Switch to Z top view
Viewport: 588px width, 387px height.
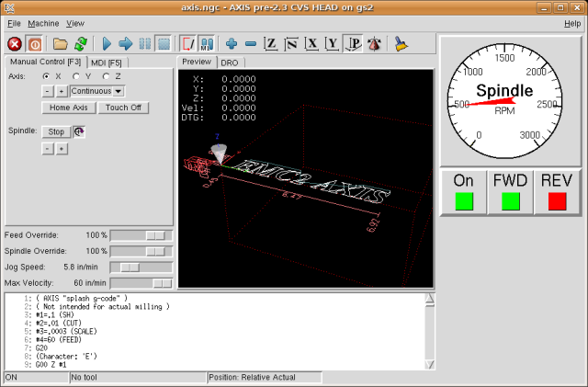coord(271,43)
